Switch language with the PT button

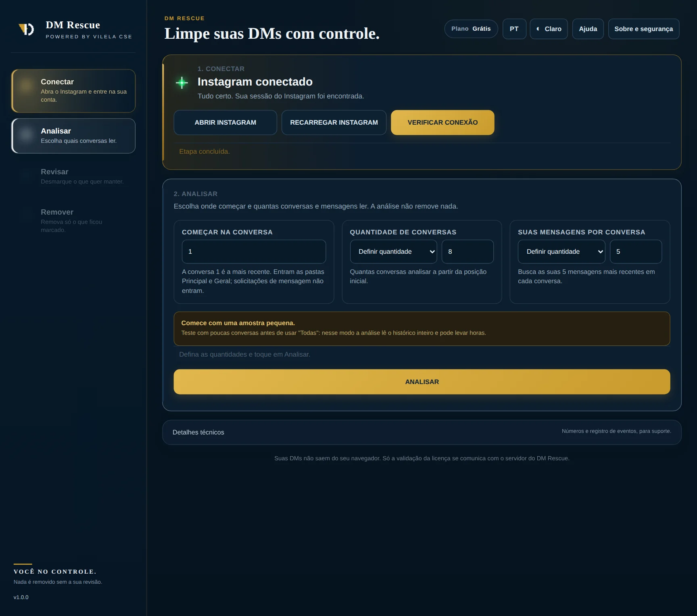click(514, 29)
